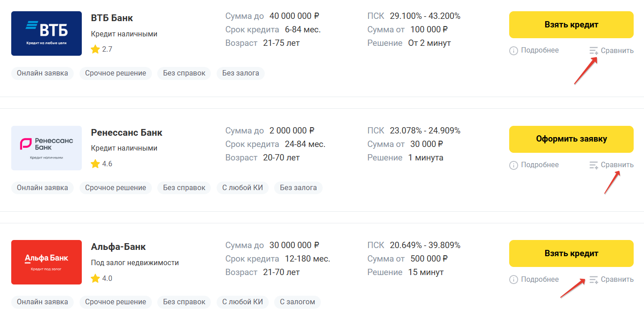Screen dimensions: 644x311
Task: Click the minimum amount 100 000 ₽
Action: (x=429, y=30)
